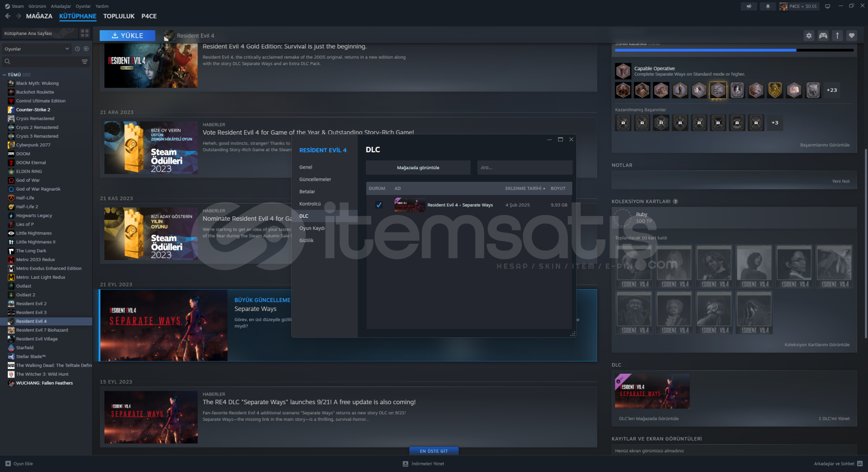Click the upload arrow icon beside controller
Screen dimensions: 868x472
(x=837, y=35)
